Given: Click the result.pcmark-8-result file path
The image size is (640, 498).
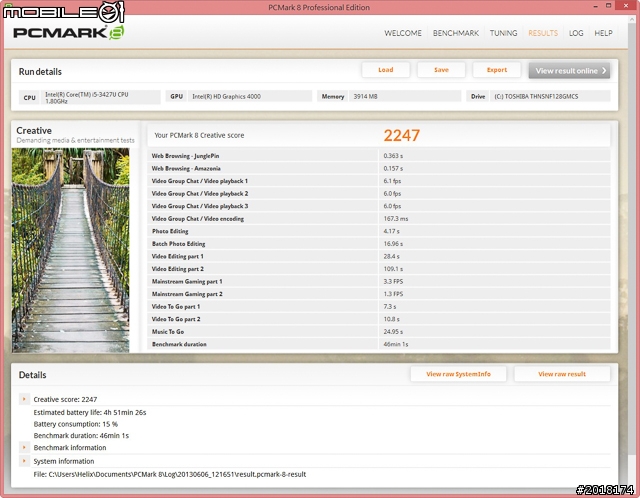Looking at the screenshot, I should click(170, 474).
